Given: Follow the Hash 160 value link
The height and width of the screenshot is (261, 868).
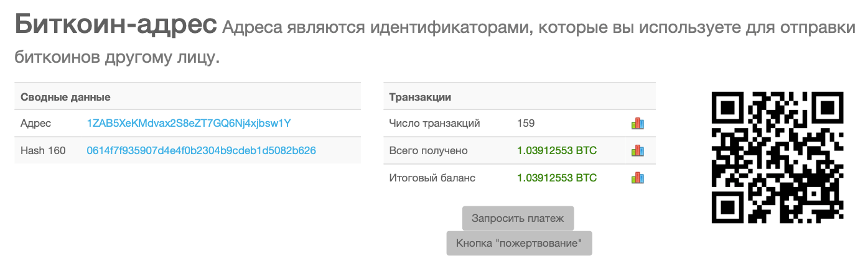Looking at the screenshot, I should (x=201, y=151).
